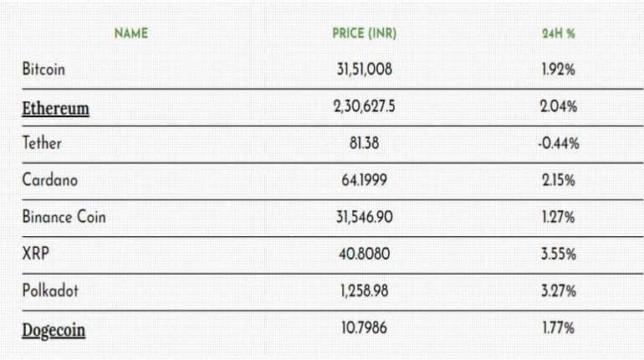Click Bitcoin price 31,51,008

(x=364, y=69)
